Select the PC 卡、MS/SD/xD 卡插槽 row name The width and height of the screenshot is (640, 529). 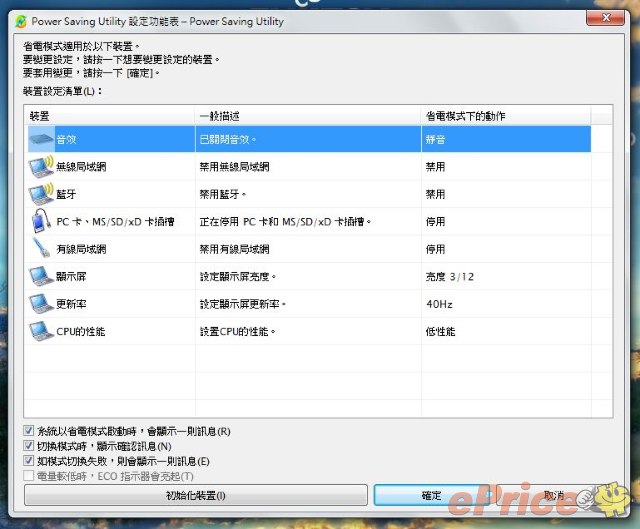(x=116, y=222)
